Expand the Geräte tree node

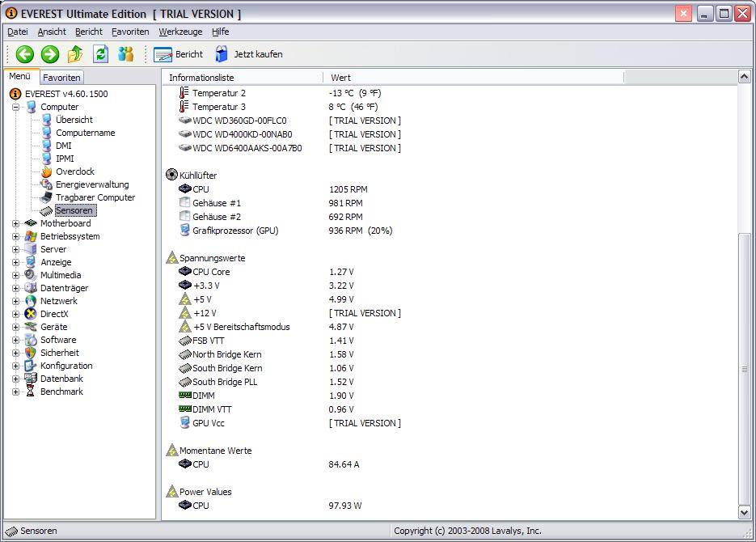tap(15, 328)
